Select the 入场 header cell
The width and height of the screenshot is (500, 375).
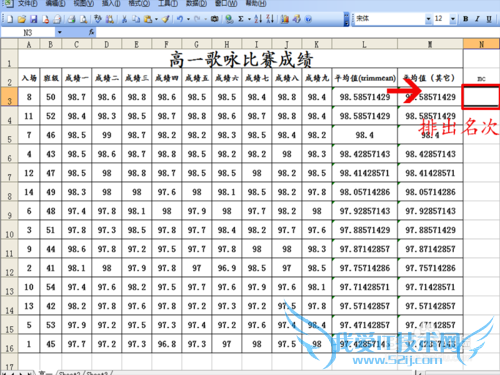(x=29, y=78)
